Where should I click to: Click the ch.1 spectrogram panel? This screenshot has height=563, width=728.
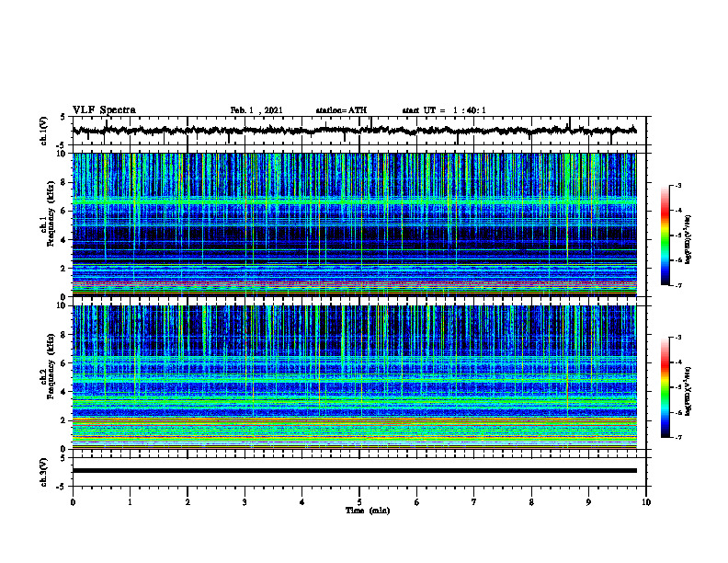click(x=354, y=224)
